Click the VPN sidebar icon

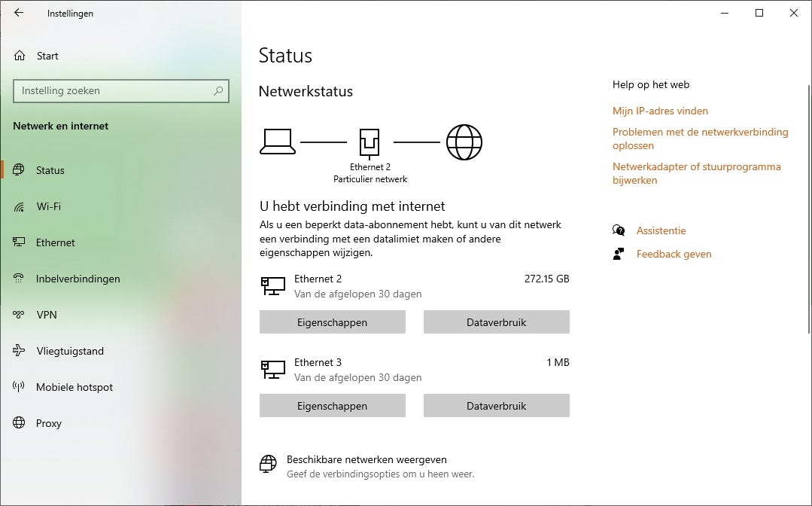coord(20,315)
